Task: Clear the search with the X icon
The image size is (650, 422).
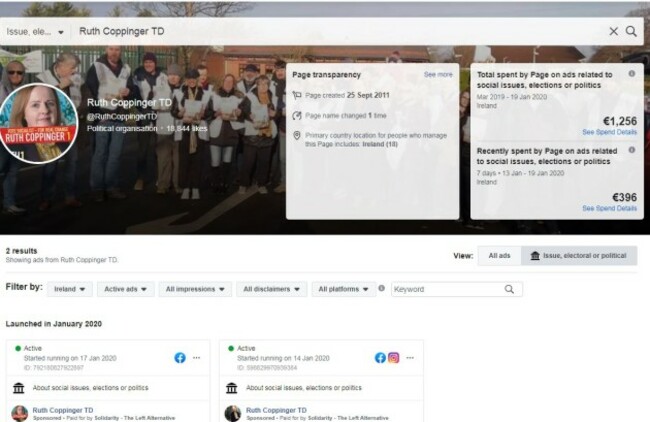Action: pyautogui.click(x=614, y=31)
